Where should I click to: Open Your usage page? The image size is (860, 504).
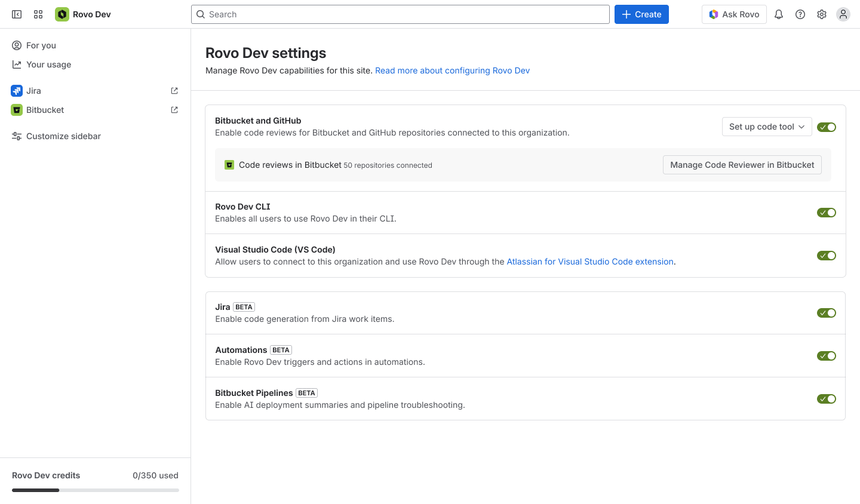tap(48, 64)
